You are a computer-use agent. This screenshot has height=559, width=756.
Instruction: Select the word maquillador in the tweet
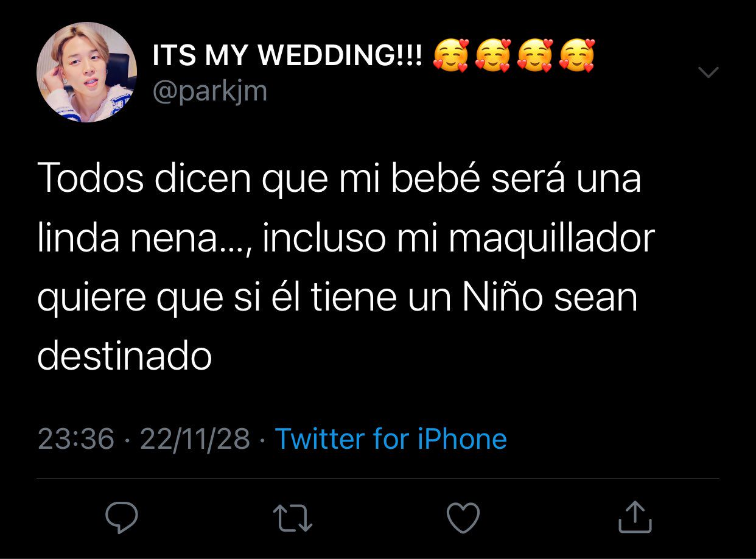pos(552,239)
